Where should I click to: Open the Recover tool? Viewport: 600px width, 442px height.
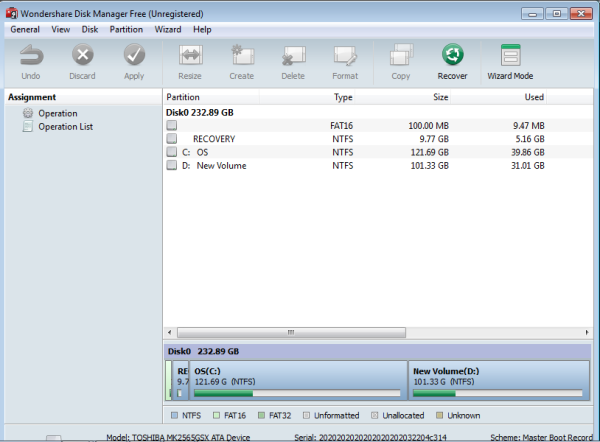(x=452, y=58)
